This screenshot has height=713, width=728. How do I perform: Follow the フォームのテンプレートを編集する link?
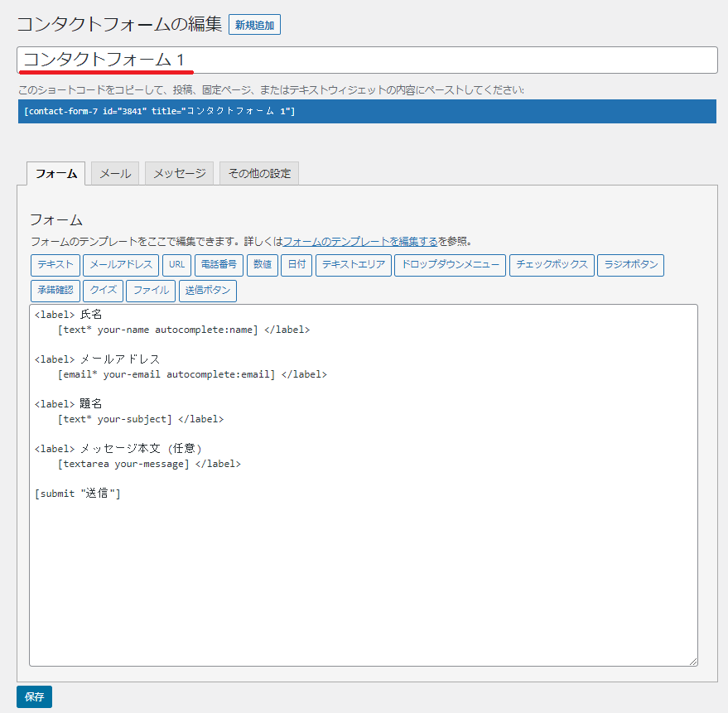pos(360,241)
